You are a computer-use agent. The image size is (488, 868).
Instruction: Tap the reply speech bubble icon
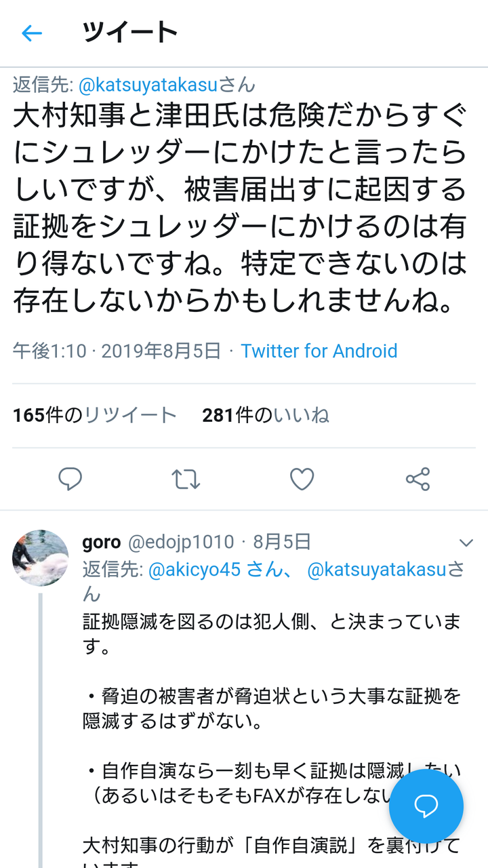pyautogui.click(x=70, y=479)
